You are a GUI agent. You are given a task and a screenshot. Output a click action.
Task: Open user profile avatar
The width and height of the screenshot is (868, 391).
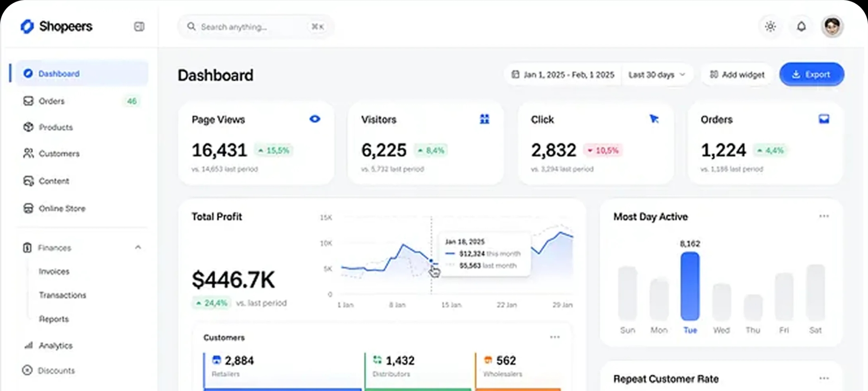pyautogui.click(x=832, y=26)
